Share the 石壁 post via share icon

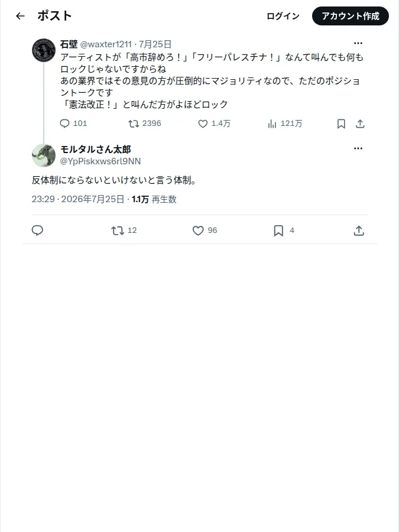coord(360,124)
